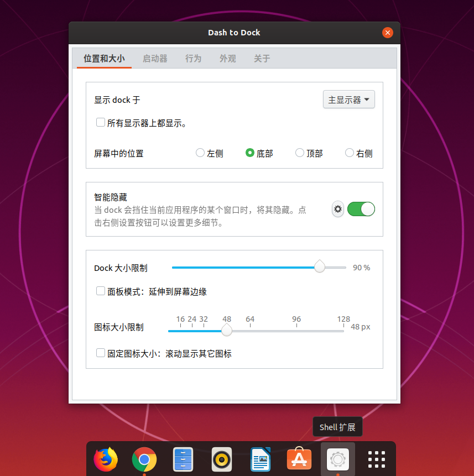The image size is (474, 476).
Task: Select 左侧 dock position radio
Action: click(200, 153)
